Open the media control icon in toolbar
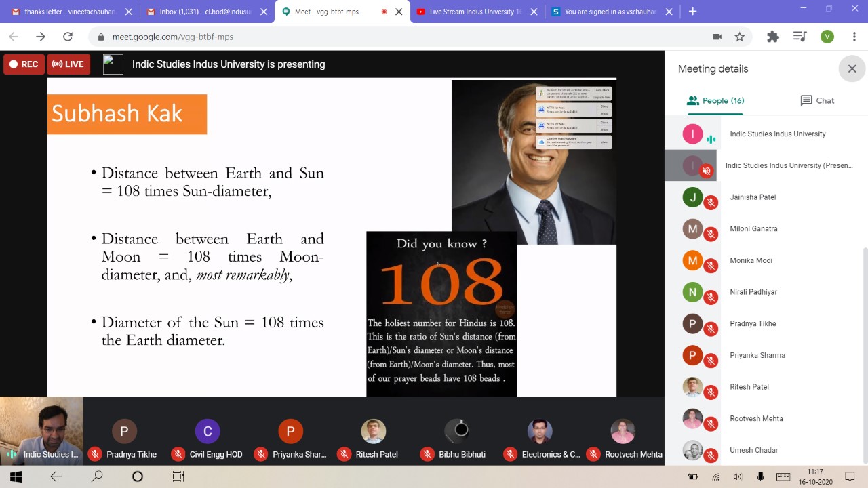This screenshot has height=488, width=868. tap(800, 37)
